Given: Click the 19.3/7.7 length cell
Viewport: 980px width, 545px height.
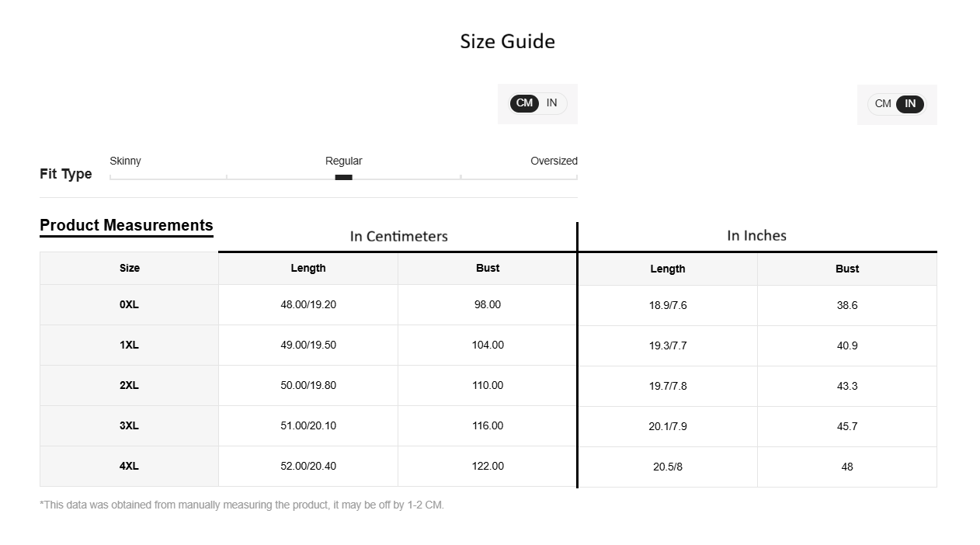Looking at the screenshot, I should [668, 345].
